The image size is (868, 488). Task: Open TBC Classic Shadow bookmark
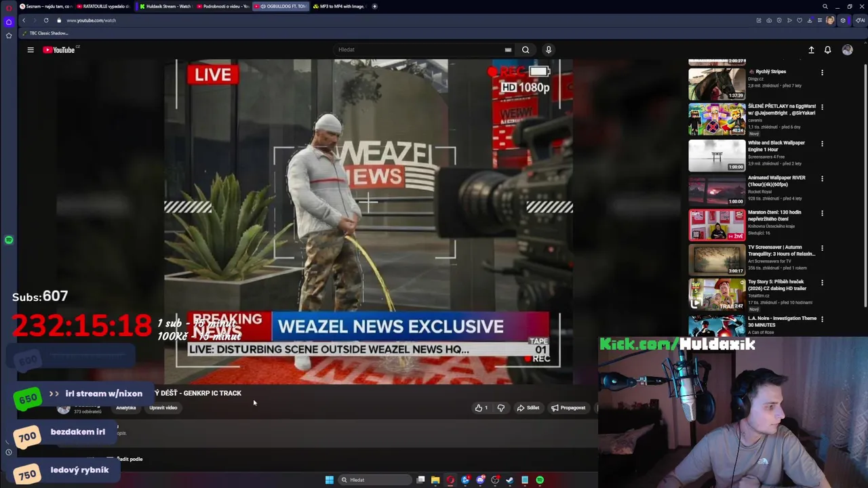(x=45, y=33)
